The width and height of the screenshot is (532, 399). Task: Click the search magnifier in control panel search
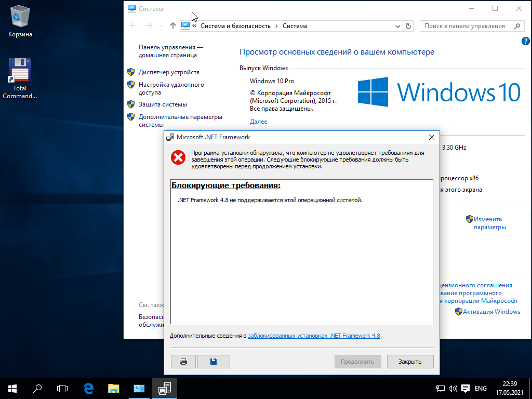tap(517, 26)
